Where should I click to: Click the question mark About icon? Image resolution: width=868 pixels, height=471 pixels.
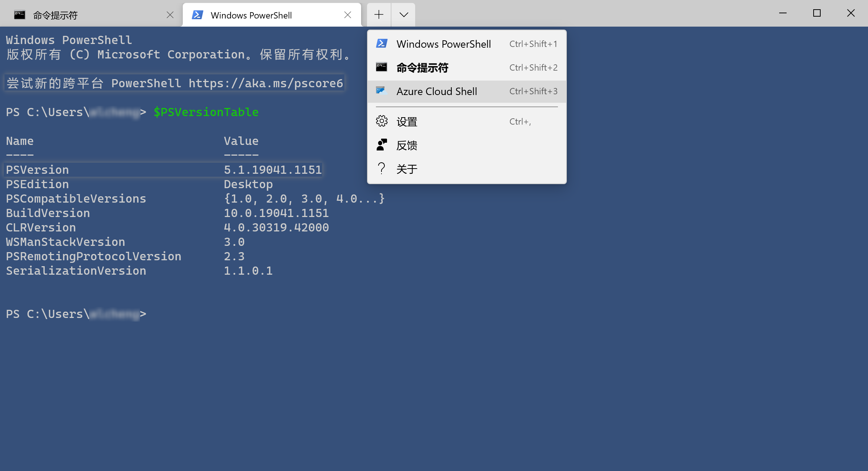coord(381,169)
